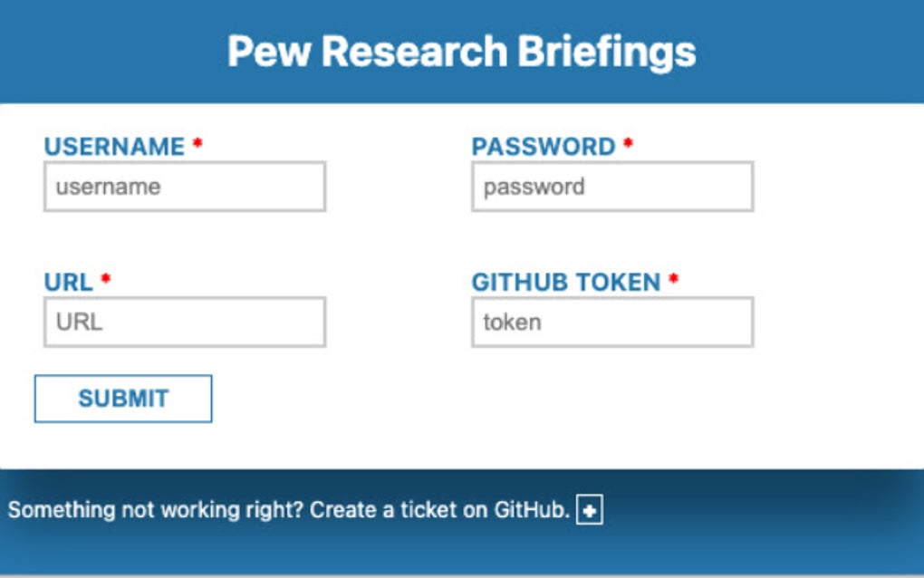Image resolution: width=924 pixels, height=578 pixels.
Task: Click the 'Something not working right?' text
Action: point(154,510)
